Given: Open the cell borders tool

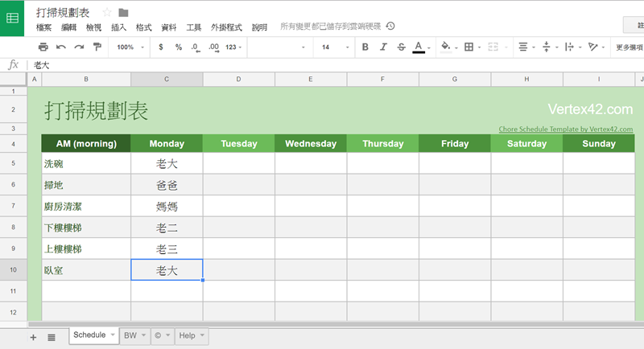Looking at the screenshot, I should click(x=469, y=47).
